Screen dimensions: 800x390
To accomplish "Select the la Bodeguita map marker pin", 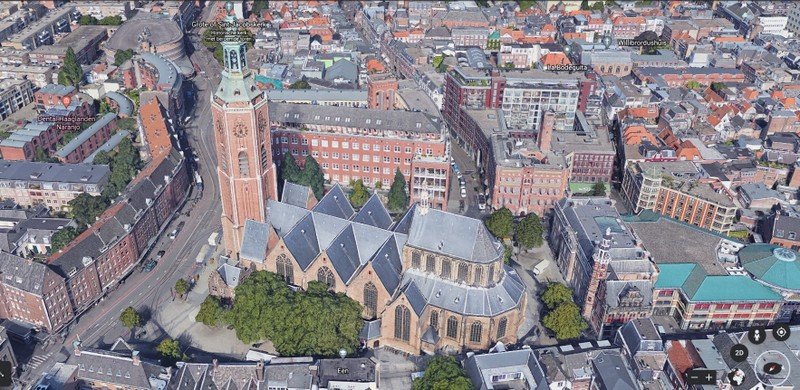I will tap(567, 50).
